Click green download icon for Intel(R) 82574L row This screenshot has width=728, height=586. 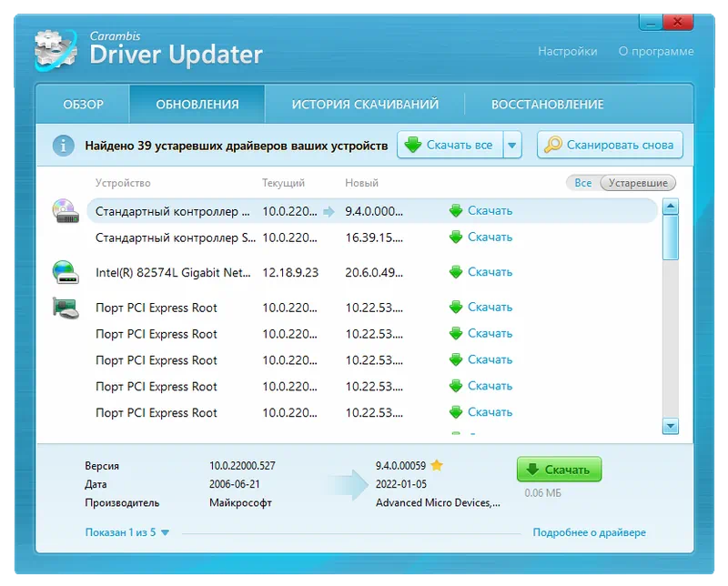456,272
